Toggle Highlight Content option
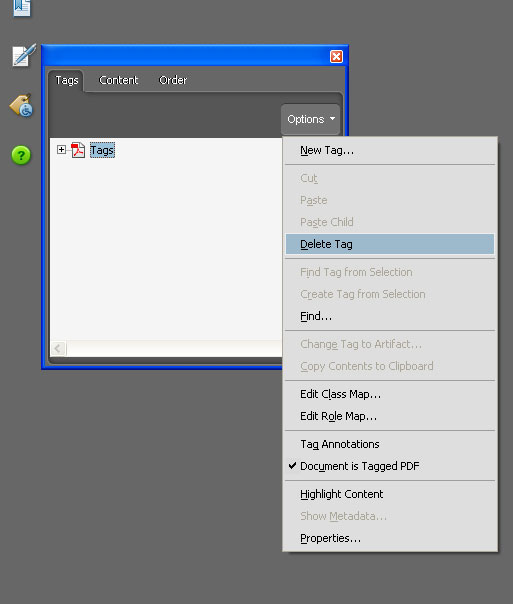 [x=390, y=494]
